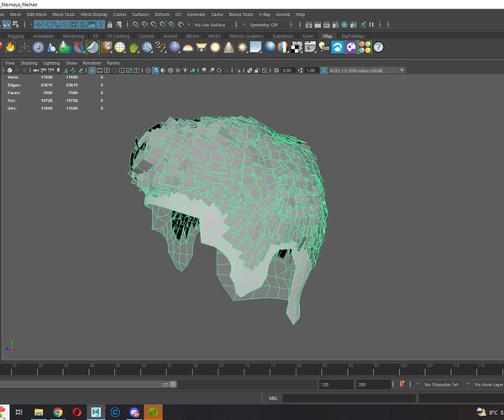Toggle textured display in viewport toolbar
504x420 pixels.
click(x=178, y=71)
